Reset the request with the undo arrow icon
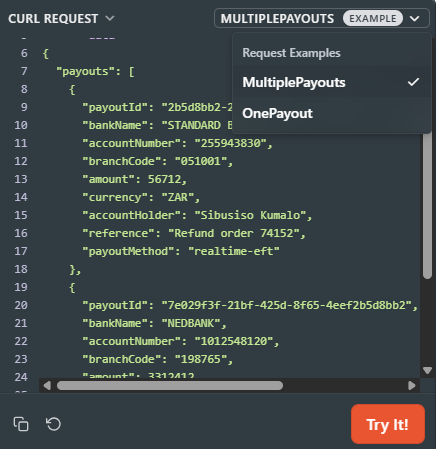 (x=53, y=424)
